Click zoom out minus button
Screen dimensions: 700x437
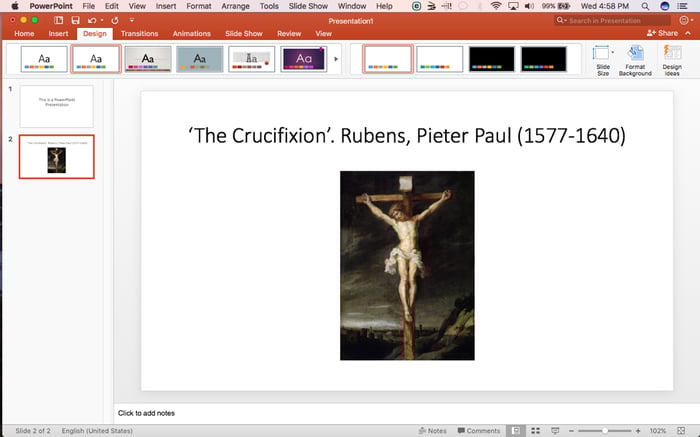point(571,431)
